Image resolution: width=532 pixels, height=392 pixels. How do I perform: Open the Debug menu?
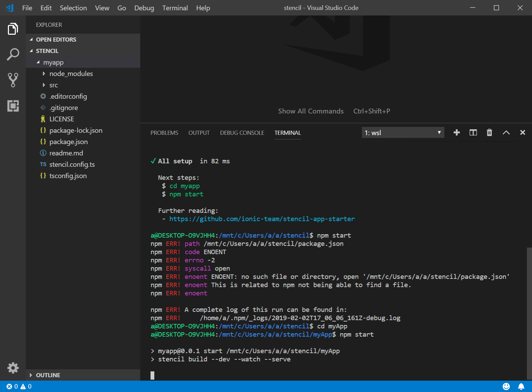144,8
